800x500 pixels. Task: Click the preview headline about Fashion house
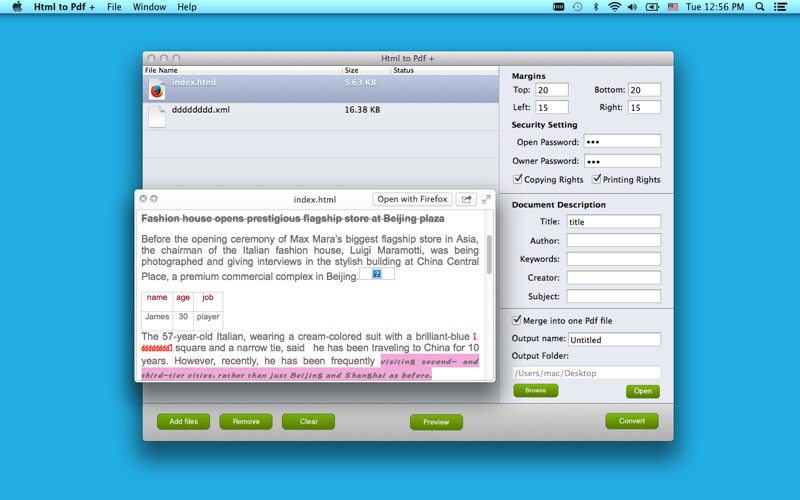[293, 218]
